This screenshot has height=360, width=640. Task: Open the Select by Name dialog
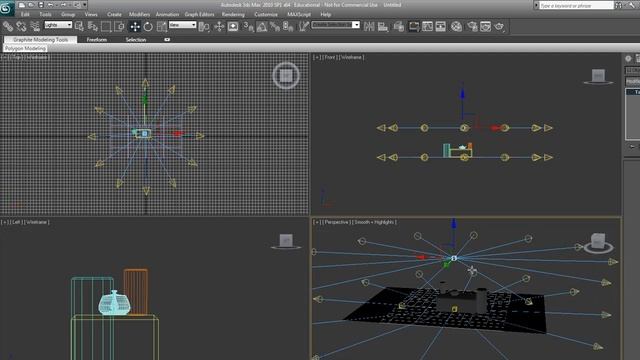[x=93, y=27]
